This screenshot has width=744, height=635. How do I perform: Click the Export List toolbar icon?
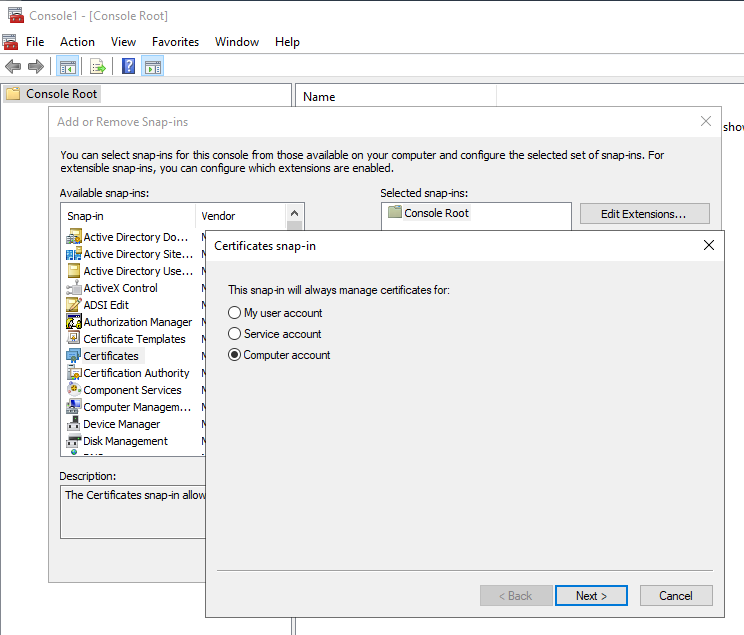[x=98, y=67]
